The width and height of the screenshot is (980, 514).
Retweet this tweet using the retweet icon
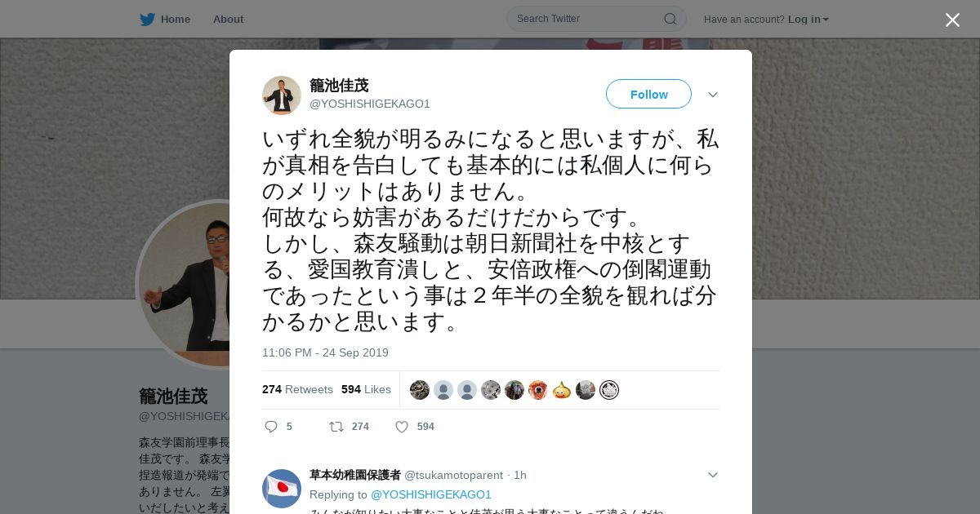336,427
